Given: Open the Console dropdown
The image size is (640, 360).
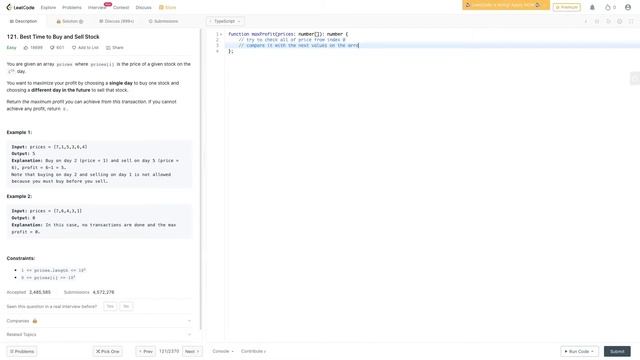Looking at the screenshot, I should pyautogui.click(x=223, y=351).
